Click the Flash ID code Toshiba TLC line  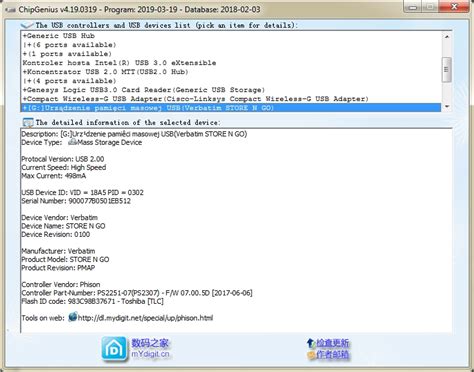click(x=93, y=301)
